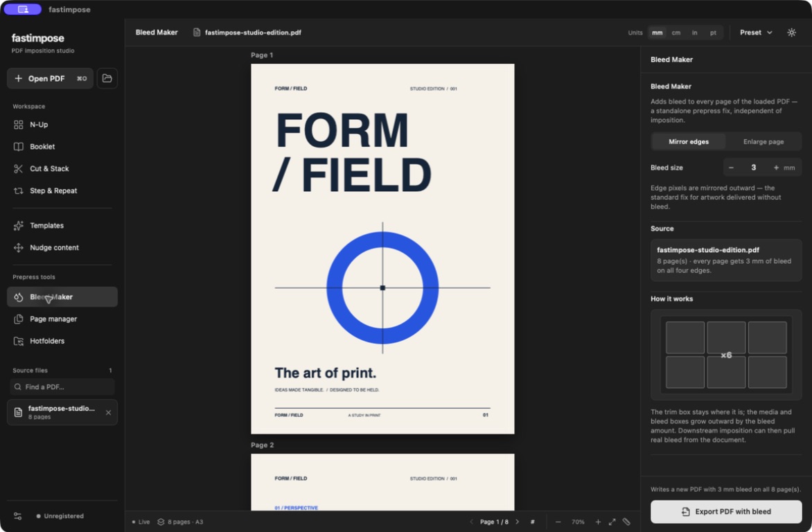
Task: Click the bleed size value field
Action: tap(754, 168)
